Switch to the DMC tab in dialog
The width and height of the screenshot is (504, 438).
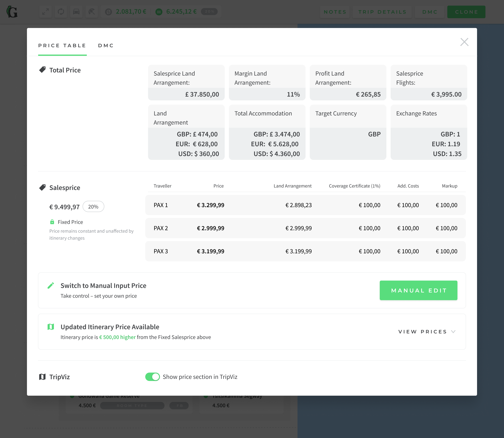[x=106, y=45]
